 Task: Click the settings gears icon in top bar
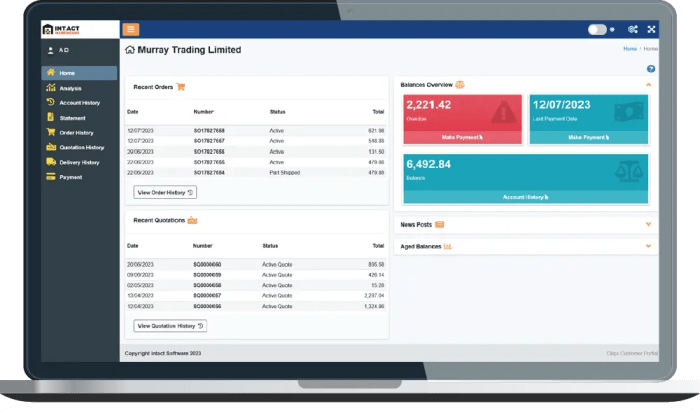632,29
